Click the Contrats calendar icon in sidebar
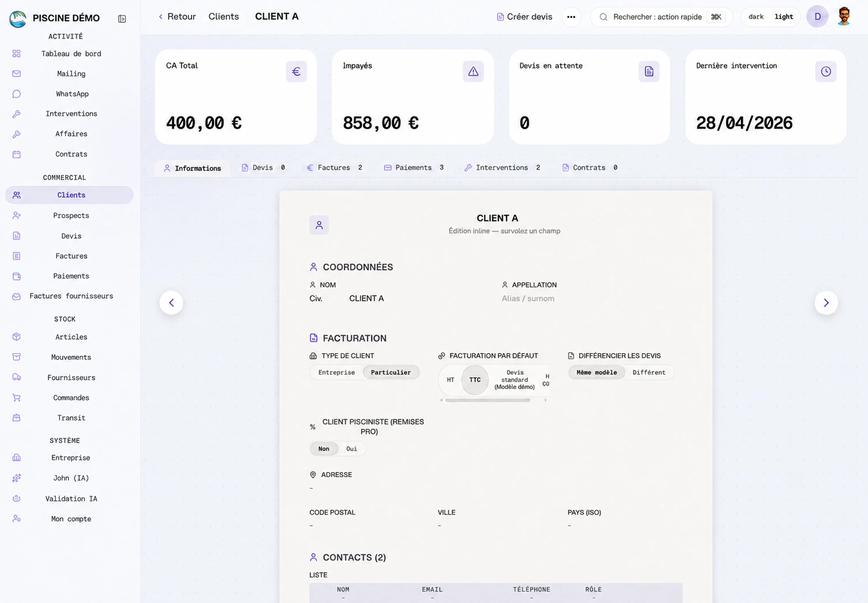Screen dimensions: 868x603 point(17,155)
